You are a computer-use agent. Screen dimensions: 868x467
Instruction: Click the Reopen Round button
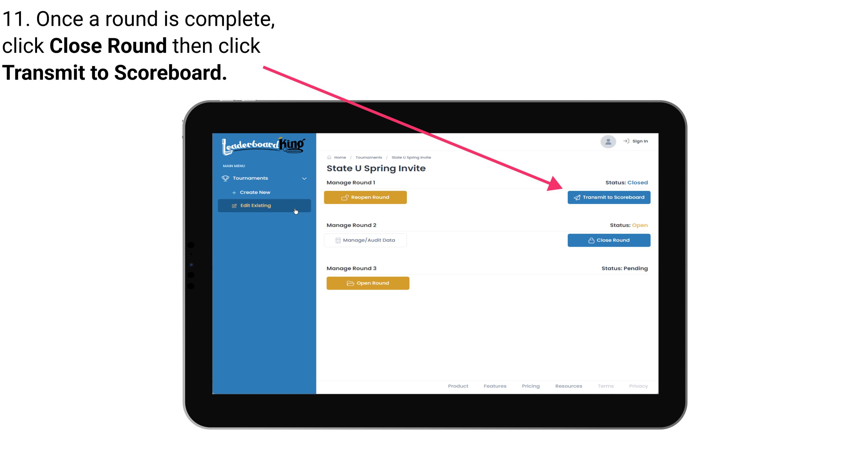(x=367, y=197)
